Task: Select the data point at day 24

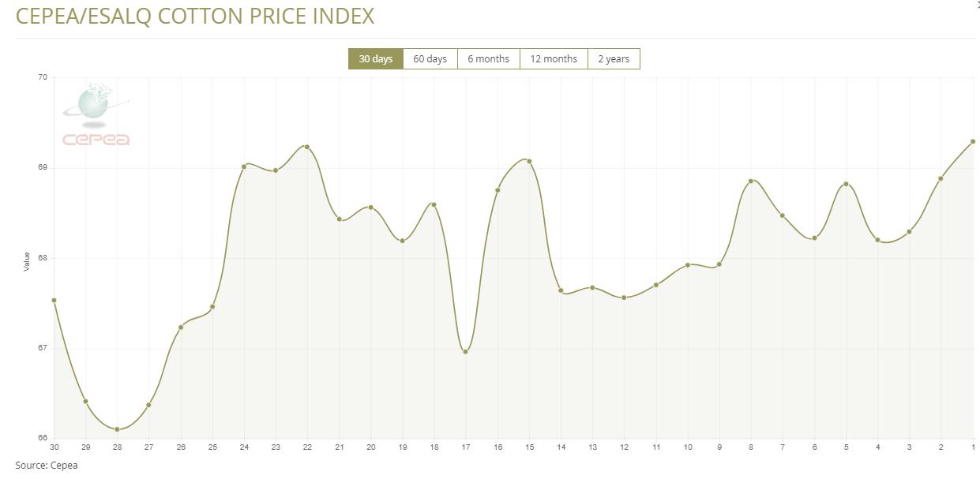Action: click(x=244, y=167)
